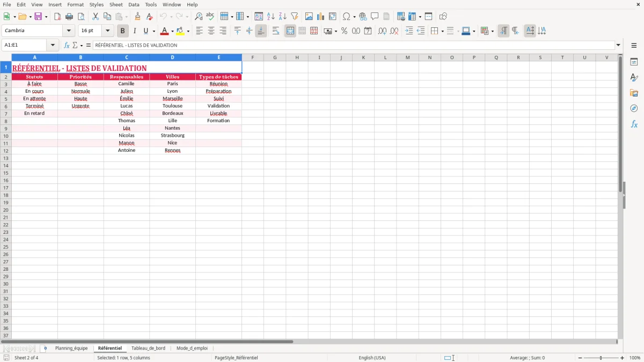Open the sidebar Navigator
The image size is (644, 362).
click(634, 108)
